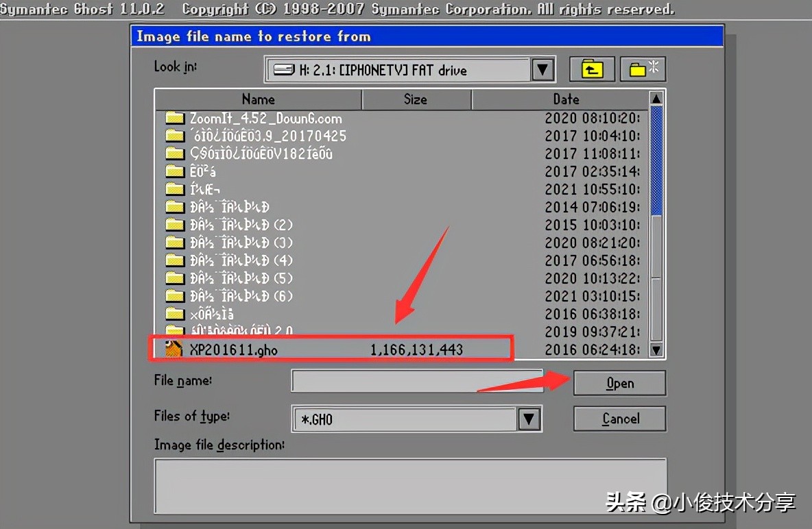Click the up one level folder icon
The width and height of the screenshot is (812, 529).
(x=590, y=69)
